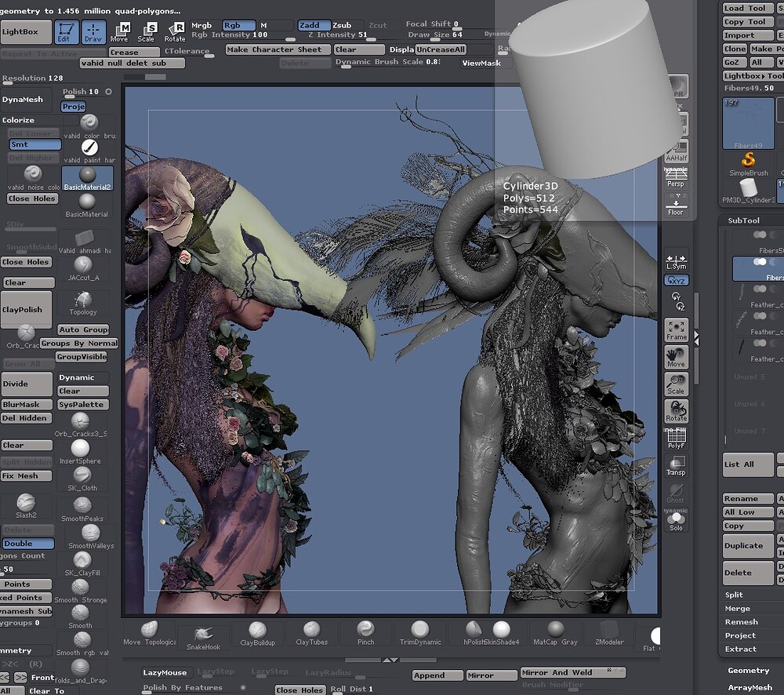Select the Draw mode icon
The image size is (784, 695).
tap(93, 31)
